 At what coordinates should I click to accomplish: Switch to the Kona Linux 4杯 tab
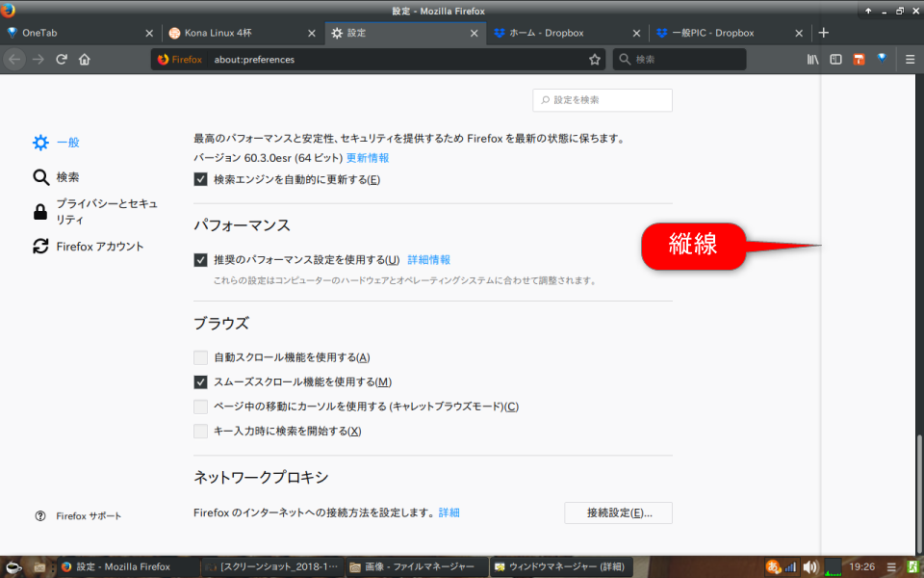click(x=243, y=34)
